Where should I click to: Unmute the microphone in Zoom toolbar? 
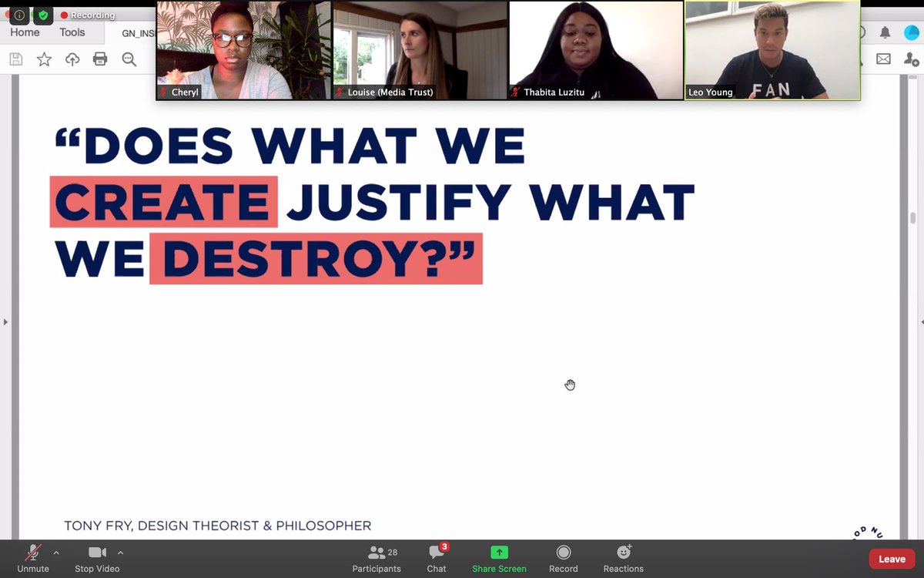33,558
